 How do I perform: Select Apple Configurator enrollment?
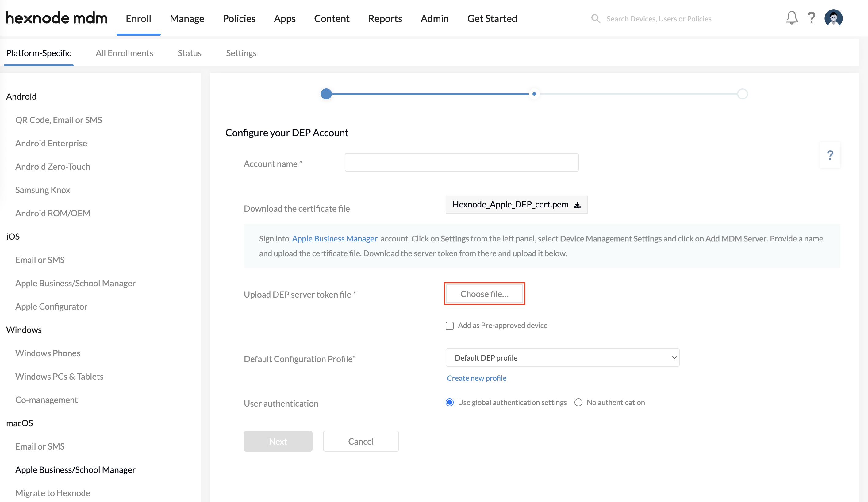[51, 306]
